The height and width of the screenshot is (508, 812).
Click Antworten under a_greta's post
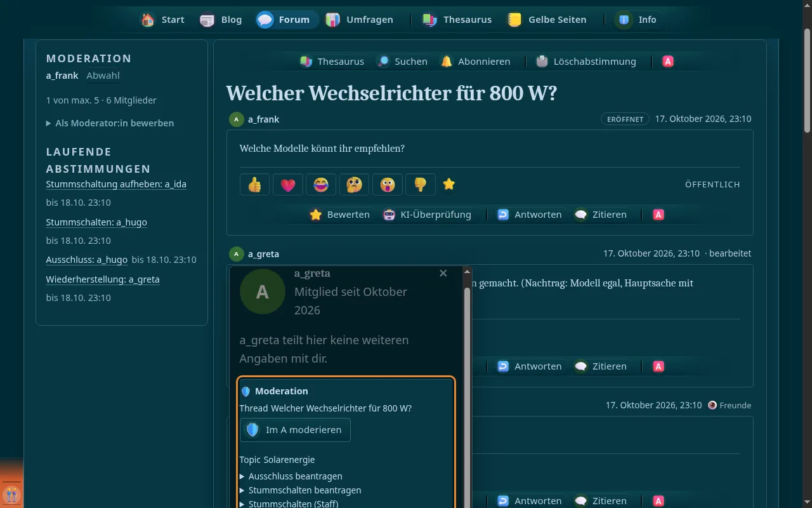pyautogui.click(x=529, y=366)
